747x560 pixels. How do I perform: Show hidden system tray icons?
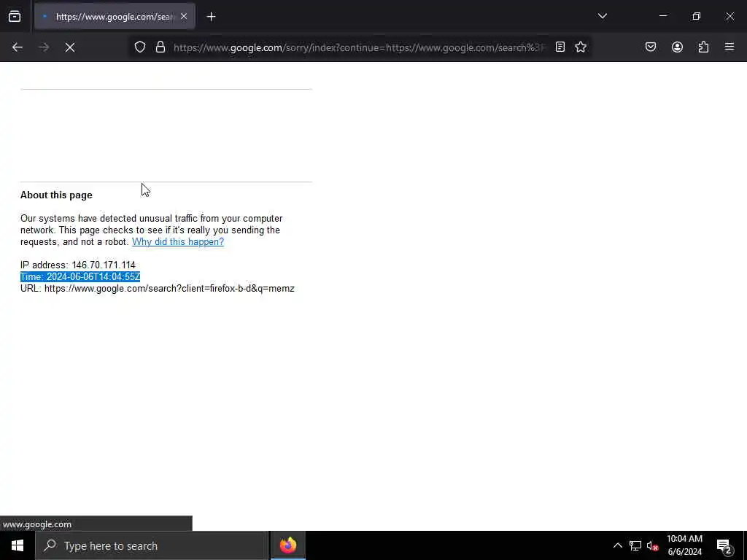coord(617,545)
